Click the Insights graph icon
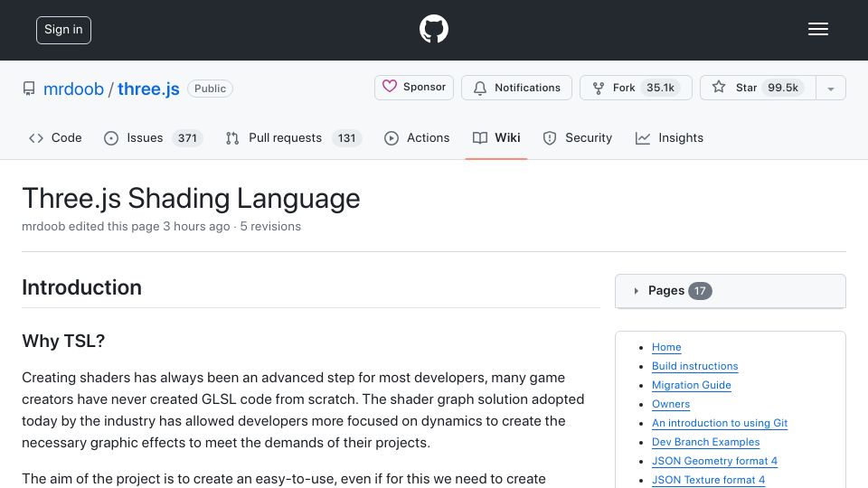The width and height of the screenshot is (868, 488). (643, 138)
